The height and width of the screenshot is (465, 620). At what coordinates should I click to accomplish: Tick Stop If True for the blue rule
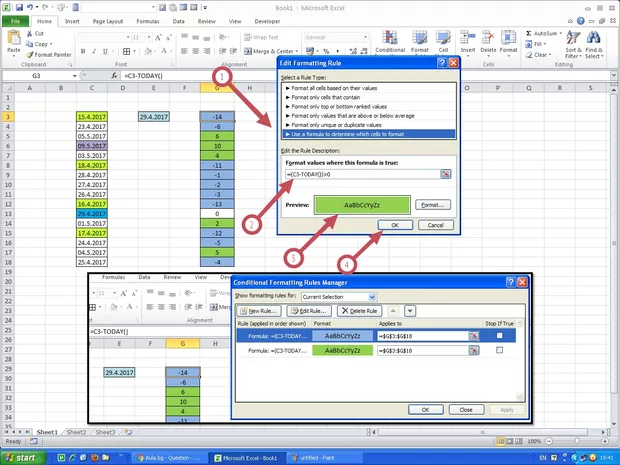[499, 335]
